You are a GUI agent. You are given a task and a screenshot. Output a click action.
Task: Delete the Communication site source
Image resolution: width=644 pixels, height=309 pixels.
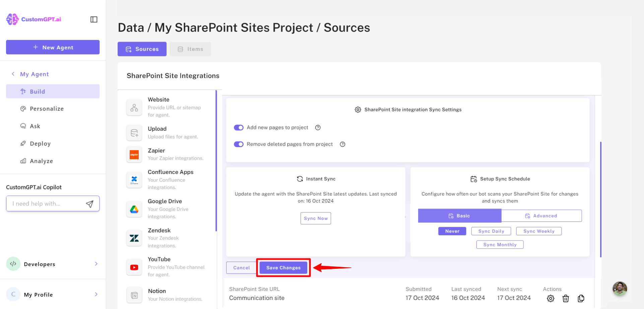coord(566,298)
